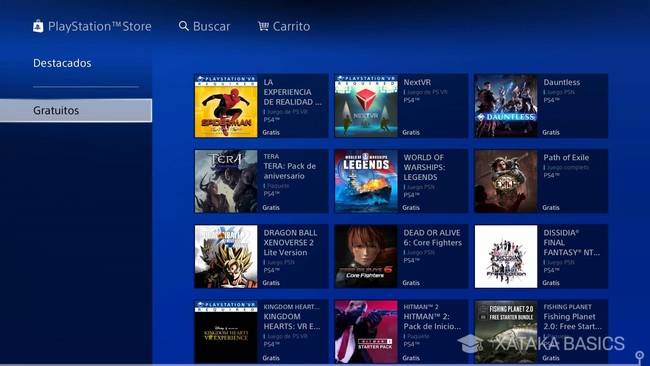Screen dimensions: 650x366
Task: Click the shopping cart icon
Action: [x=263, y=26]
